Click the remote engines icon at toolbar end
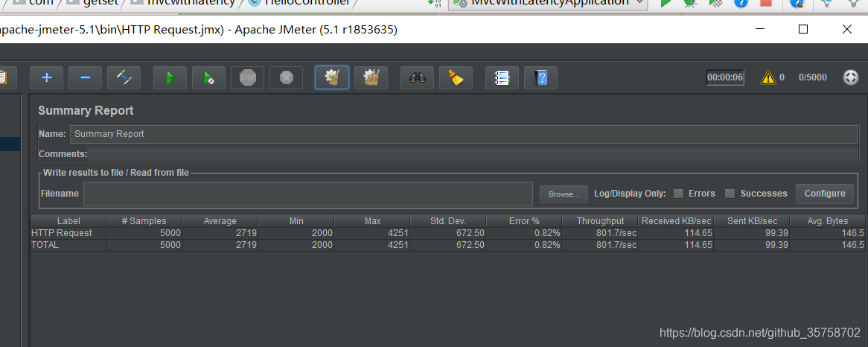The height and width of the screenshot is (347, 868). [x=849, y=77]
